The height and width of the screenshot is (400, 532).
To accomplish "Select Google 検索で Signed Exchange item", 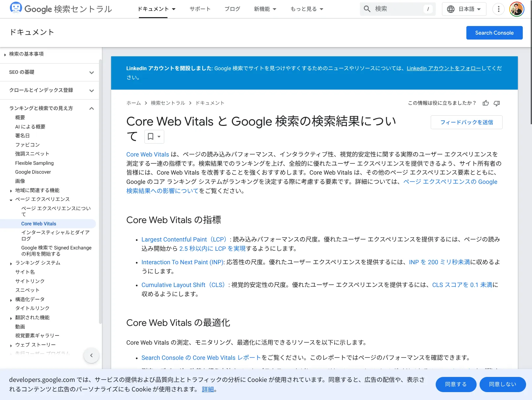I will pos(56,251).
